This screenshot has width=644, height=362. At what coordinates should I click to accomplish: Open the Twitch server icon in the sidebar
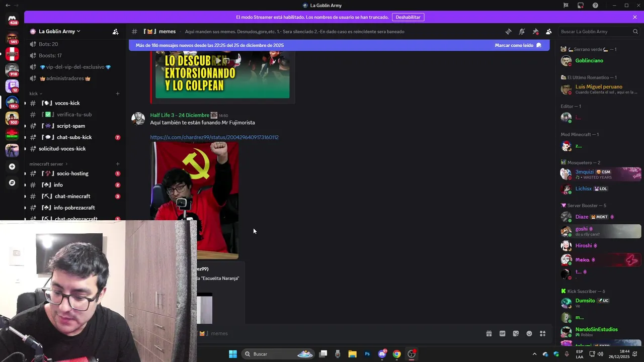(x=12, y=85)
